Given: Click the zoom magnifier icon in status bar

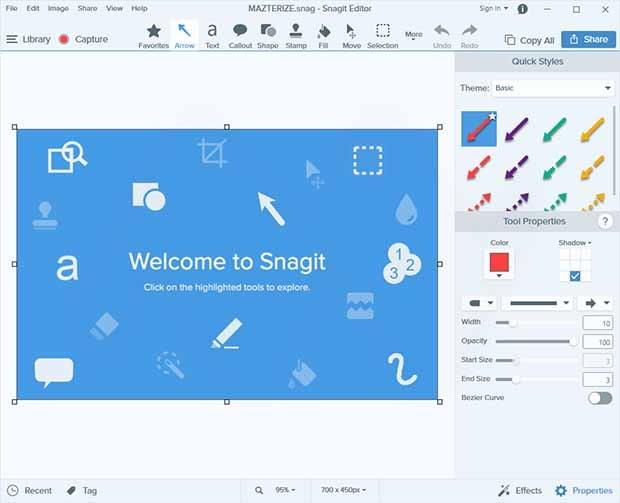Looking at the screenshot, I should point(259,490).
